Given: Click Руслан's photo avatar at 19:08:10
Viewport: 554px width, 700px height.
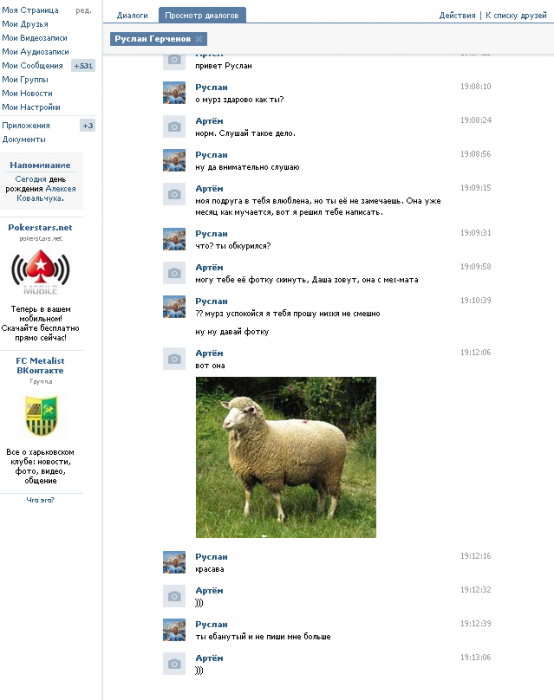Looking at the screenshot, I should coord(174,93).
